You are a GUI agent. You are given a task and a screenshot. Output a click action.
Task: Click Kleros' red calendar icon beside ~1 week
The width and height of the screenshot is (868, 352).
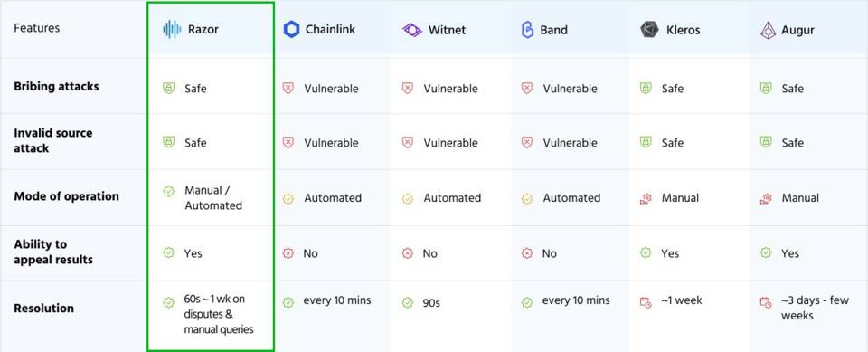(x=646, y=302)
